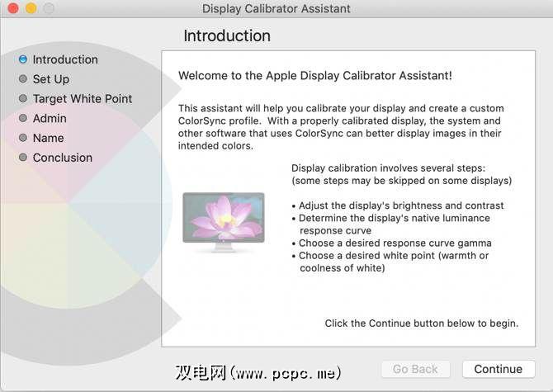Viewport: 553px width, 392px height.
Task: Click 'Click the Continue button below to begin.'
Action: tap(422, 324)
